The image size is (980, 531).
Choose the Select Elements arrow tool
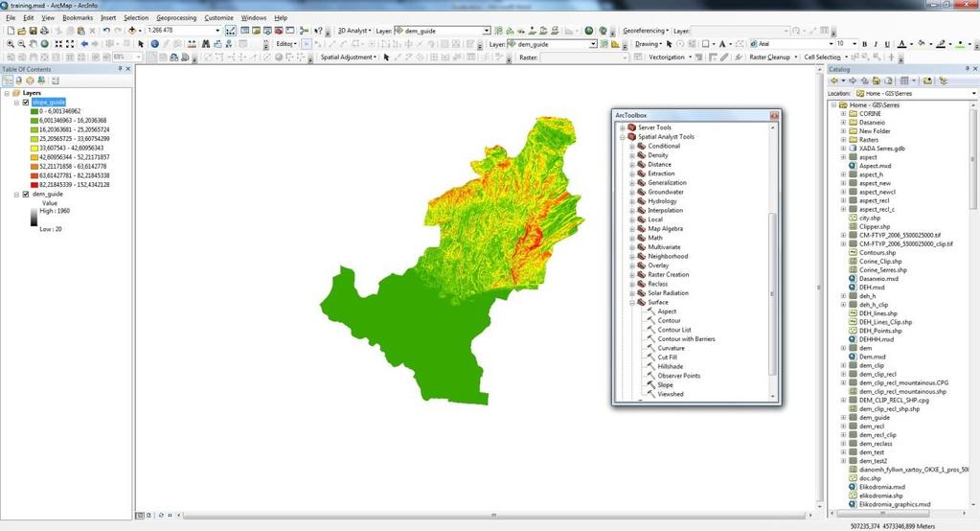[141, 44]
